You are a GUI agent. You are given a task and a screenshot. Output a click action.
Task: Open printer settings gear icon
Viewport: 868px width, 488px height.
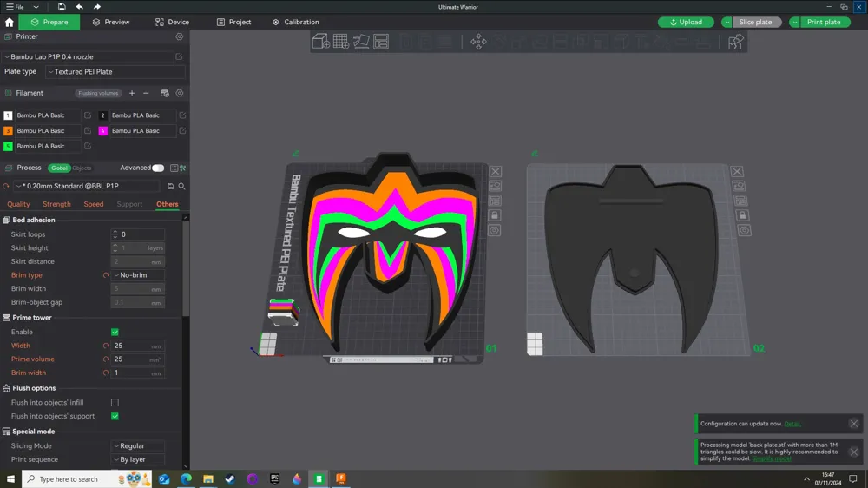[180, 36]
